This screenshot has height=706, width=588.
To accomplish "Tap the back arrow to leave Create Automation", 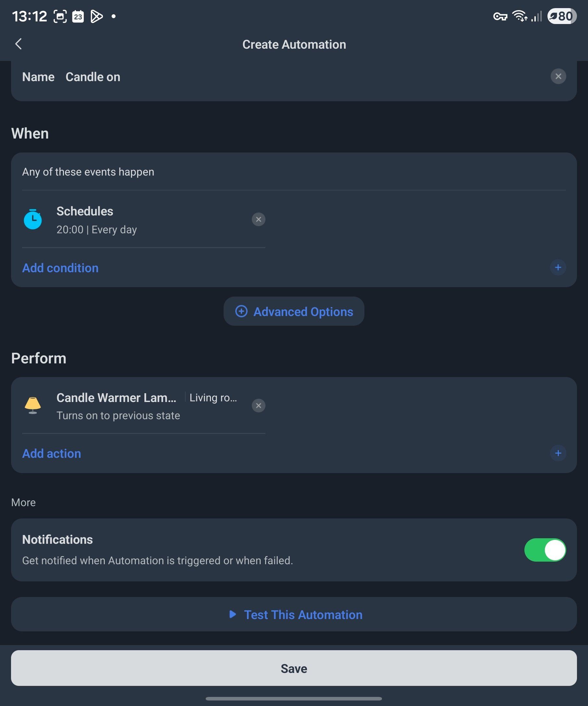I will click(x=18, y=44).
